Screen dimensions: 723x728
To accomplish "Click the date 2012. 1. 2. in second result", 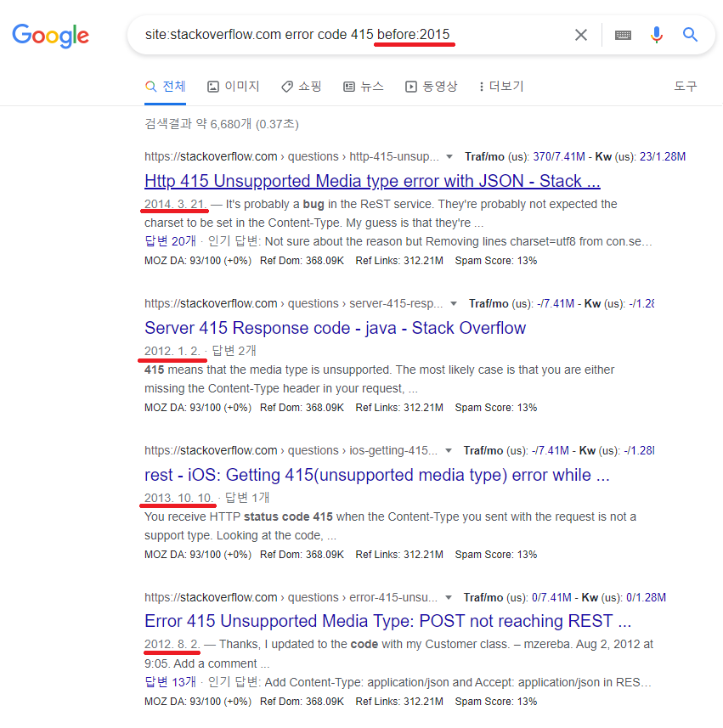I will click(x=172, y=351).
